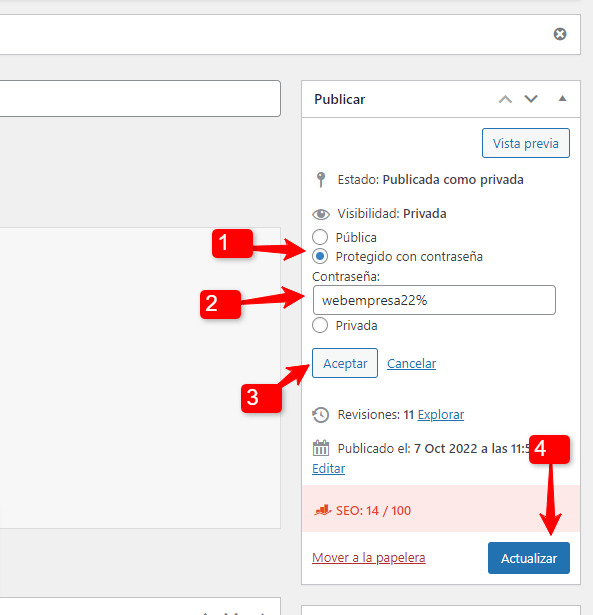Click the post title input field
Screen dimensions: 593x615
[x=140, y=98]
